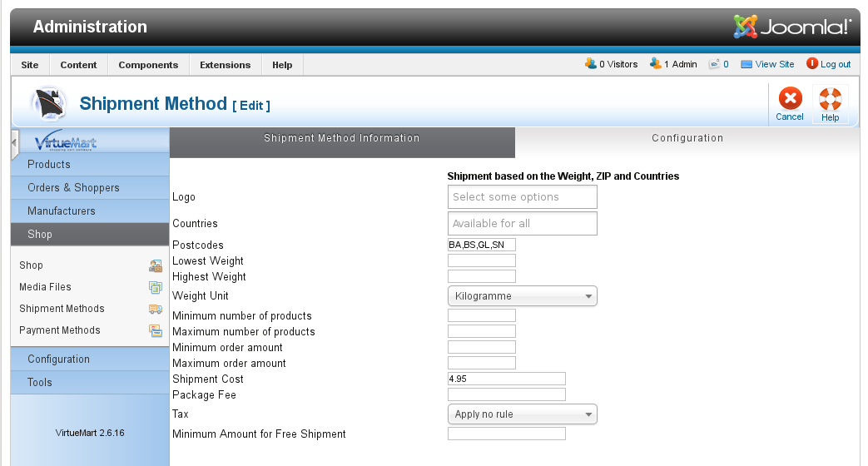Collapse the sidebar with the left arrow

(x=14, y=143)
